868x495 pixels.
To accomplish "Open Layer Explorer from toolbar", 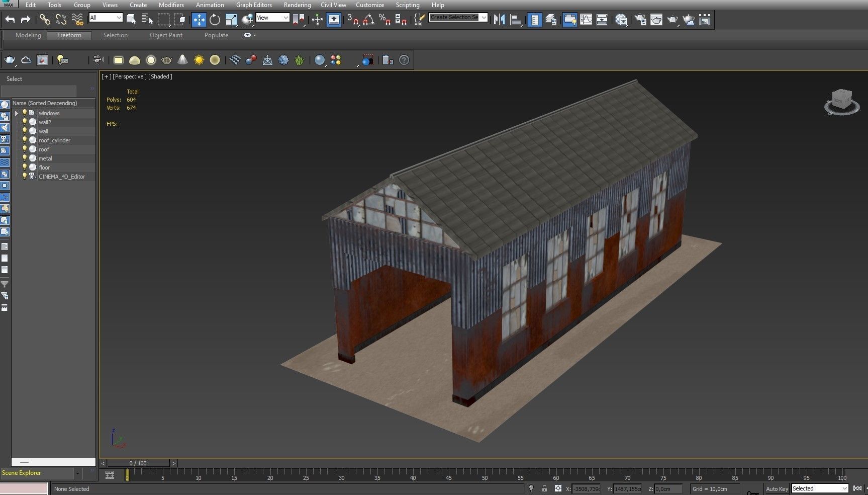I will [x=551, y=20].
